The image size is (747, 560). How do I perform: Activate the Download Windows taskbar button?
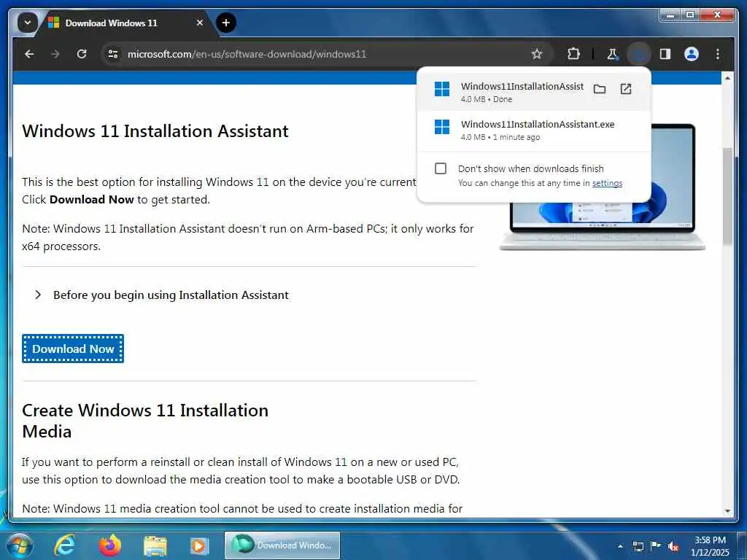282,545
